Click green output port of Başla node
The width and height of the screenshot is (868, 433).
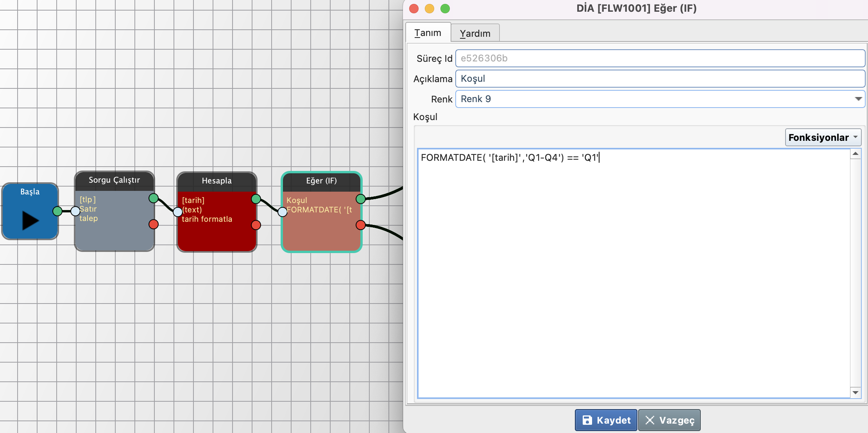click(x=57, y=211)
